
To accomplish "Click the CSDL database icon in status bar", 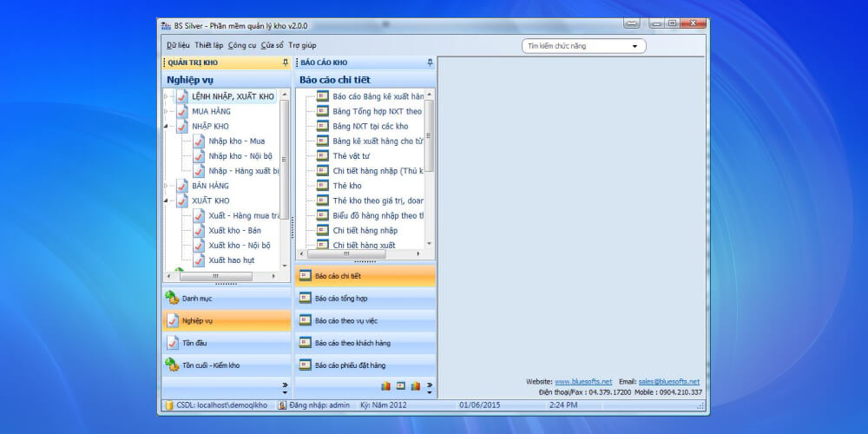I will pyautogui.click(x=168, y=405).
